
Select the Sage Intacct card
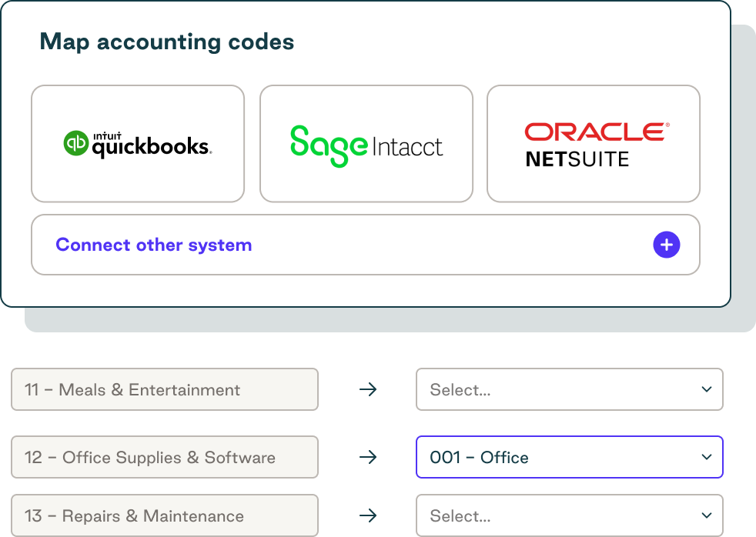[x=366, y=144]
